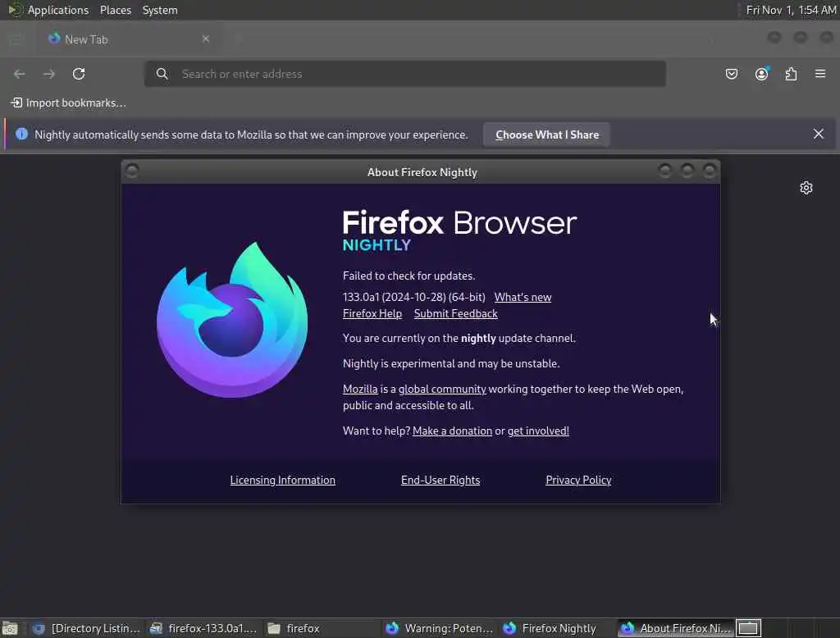
Task: Open the Submit Feedback link
Action: point(455,314)
